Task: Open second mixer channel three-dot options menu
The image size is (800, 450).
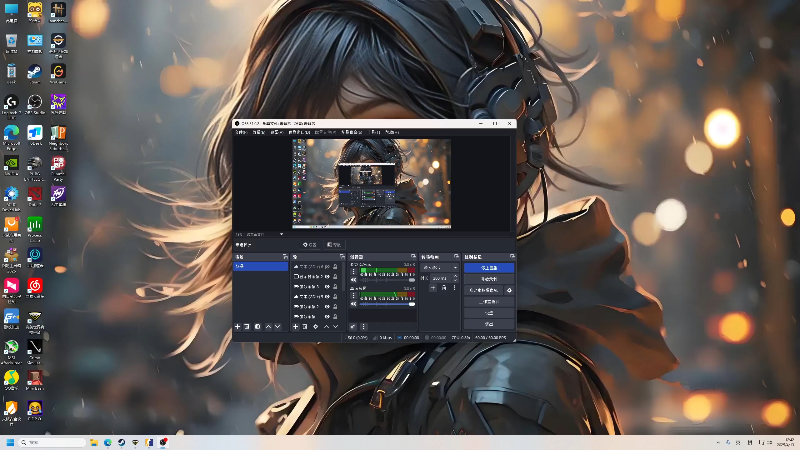Action: (354, 296)
